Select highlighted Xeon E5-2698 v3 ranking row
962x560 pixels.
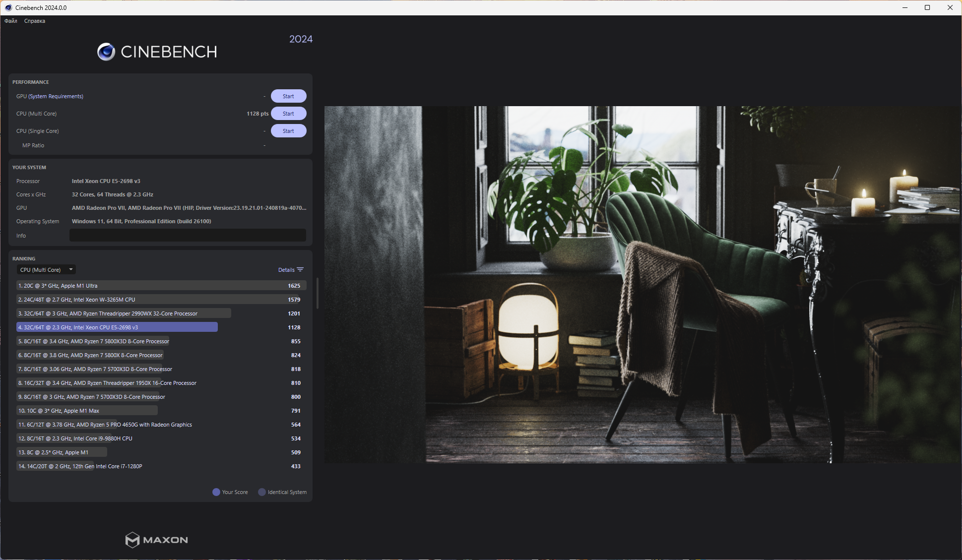(161, 327)
